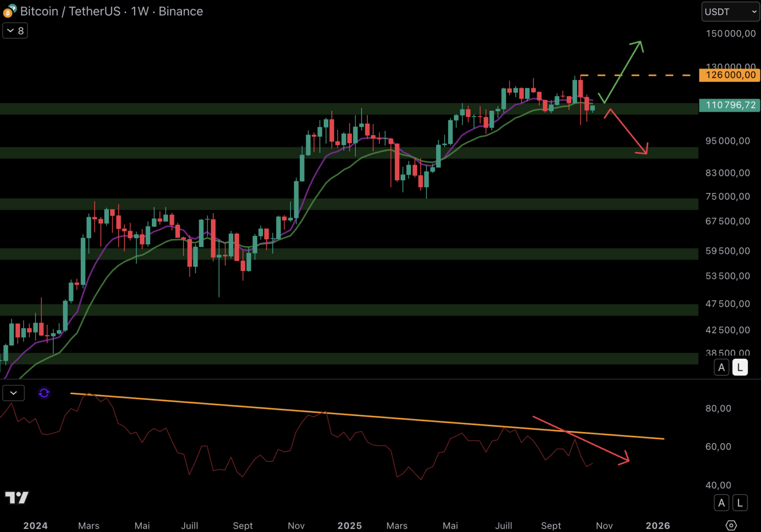Screen dimensions: 761x532
Task: Click the purple refresh icon in indicator pane
Action: pyautogui.click(x=44, y=393)
